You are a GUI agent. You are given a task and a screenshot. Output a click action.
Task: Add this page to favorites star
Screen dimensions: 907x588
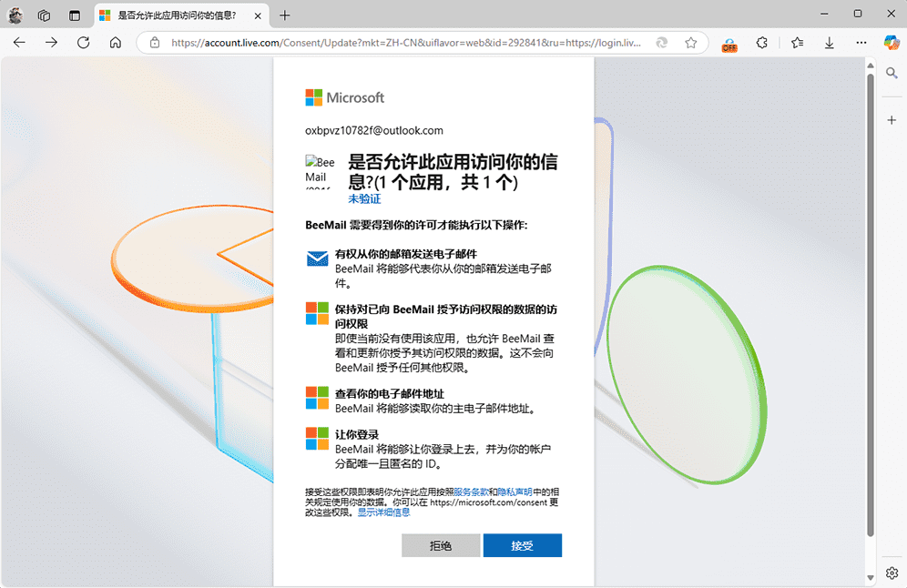click(690, 42)
